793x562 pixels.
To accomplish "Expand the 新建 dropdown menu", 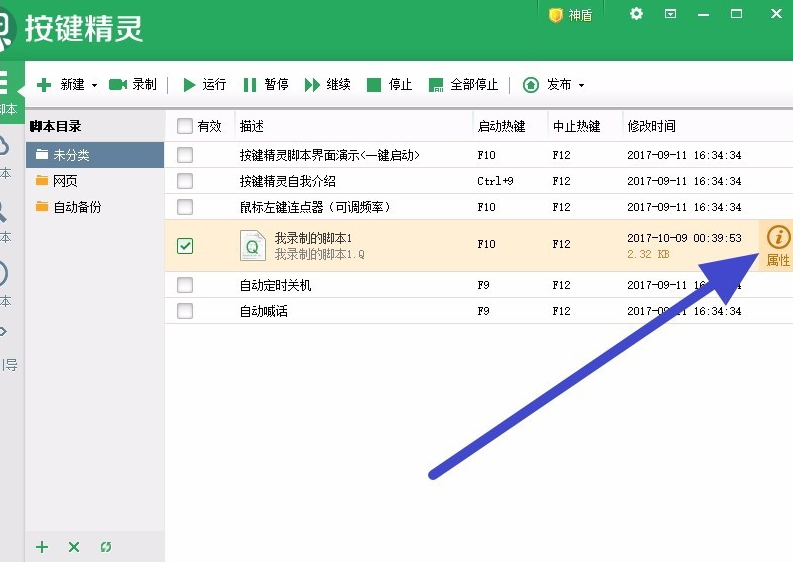I will [94, 86].
